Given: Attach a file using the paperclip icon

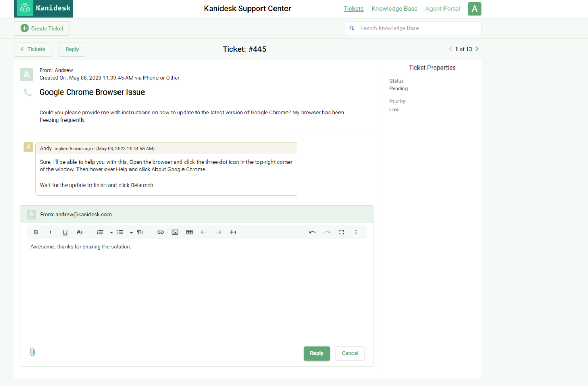Looking at the screenshot, I should (x=32, y=352).
